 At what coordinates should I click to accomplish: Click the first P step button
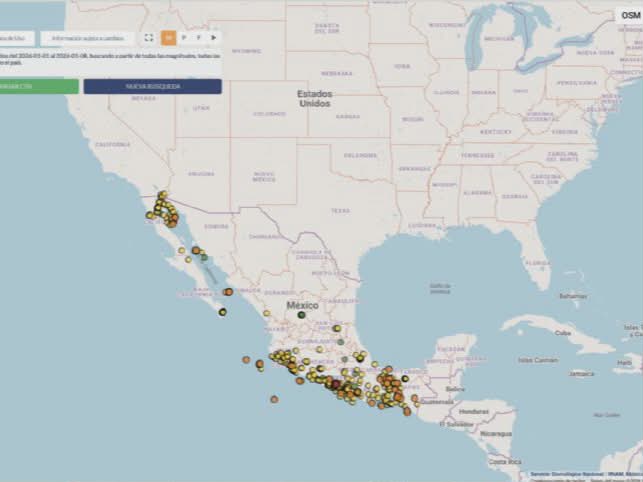[183, 37]
